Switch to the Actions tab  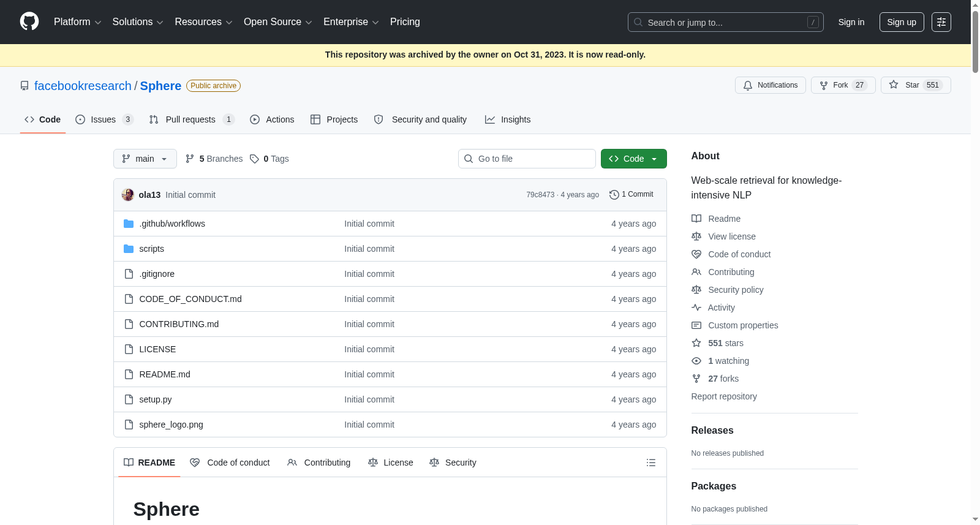(272, 119)
